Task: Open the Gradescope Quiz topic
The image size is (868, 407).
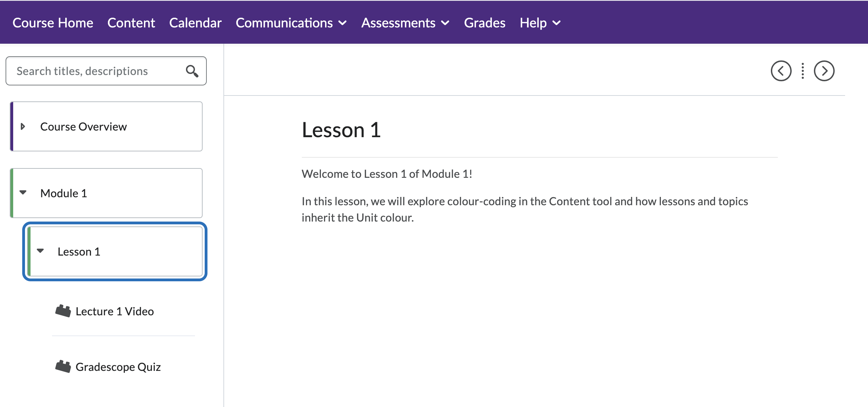Action: point(118,367)
